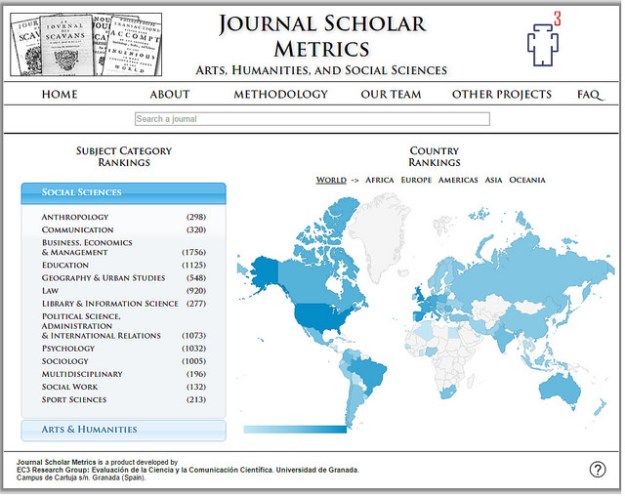
Task: Expand the Arts & Humanities category panel
Action: click(x=123, y=430)
